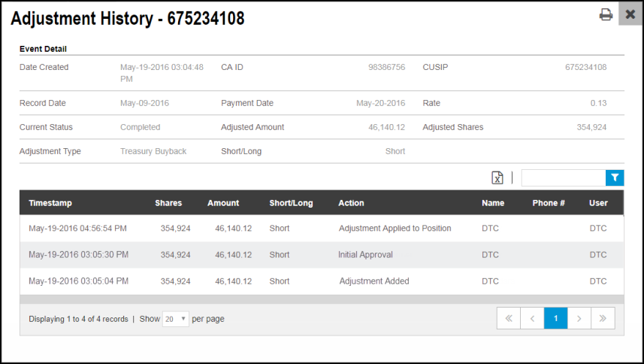Click 'Adjustment Added' action cell
The image size is (644, 364).
(x=374, y=281)
